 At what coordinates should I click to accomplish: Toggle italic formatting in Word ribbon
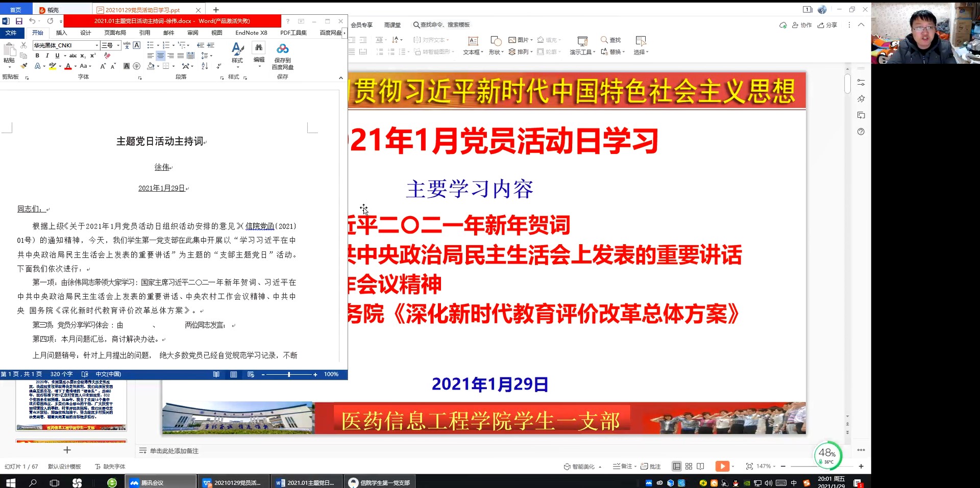[47, 56]
